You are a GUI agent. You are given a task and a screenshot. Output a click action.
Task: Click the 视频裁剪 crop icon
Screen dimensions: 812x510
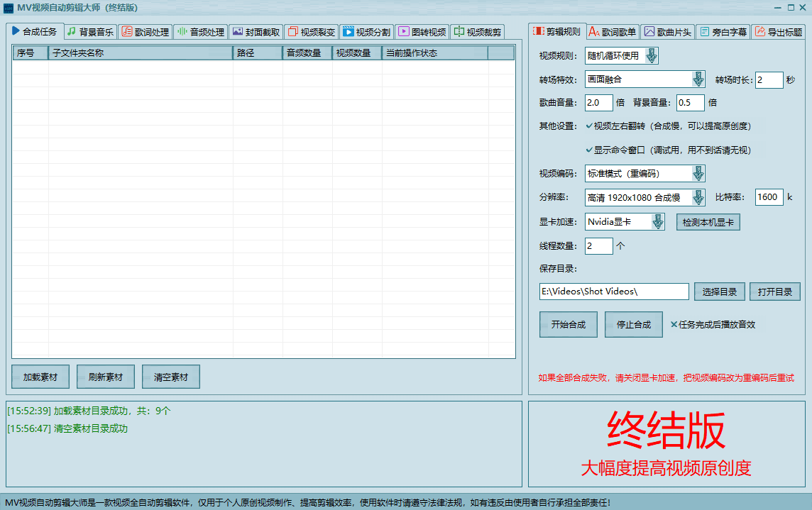[x=459, y=32]
